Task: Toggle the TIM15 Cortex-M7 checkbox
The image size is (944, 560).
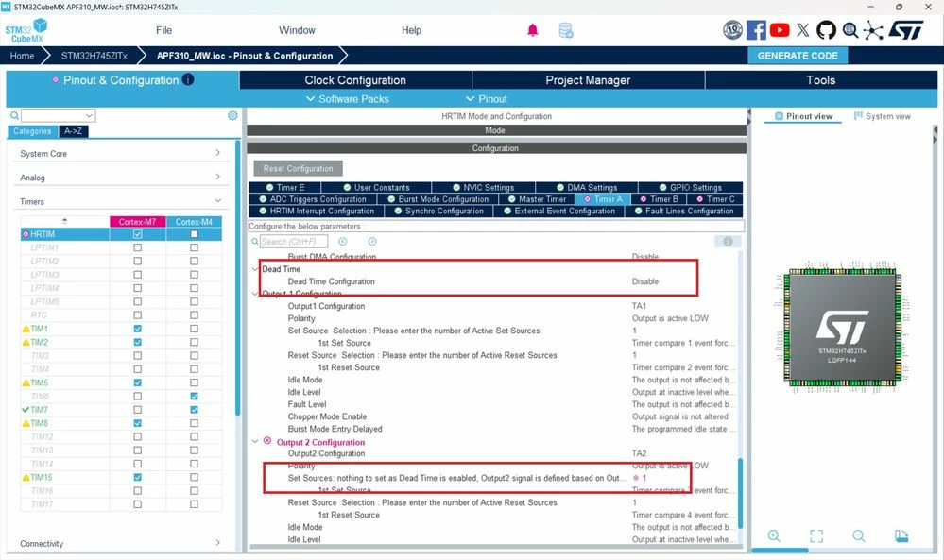Action: 138,477
